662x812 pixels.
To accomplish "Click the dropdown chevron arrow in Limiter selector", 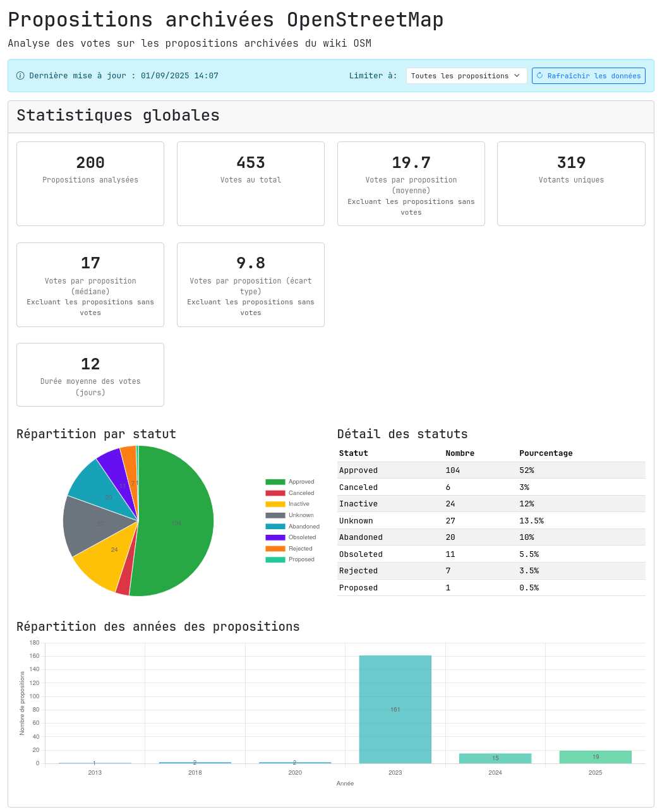I will 517,76.
